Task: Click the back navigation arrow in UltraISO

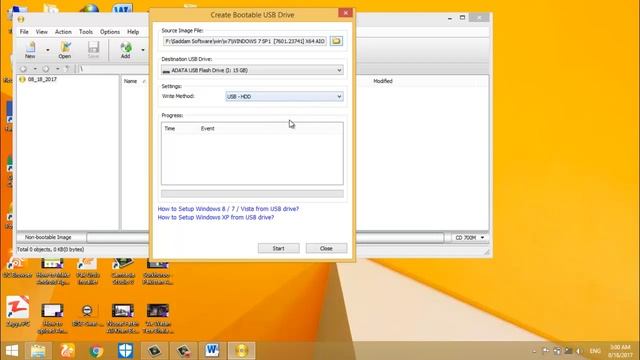Action: pyautogui.click(x=23, y=69)
